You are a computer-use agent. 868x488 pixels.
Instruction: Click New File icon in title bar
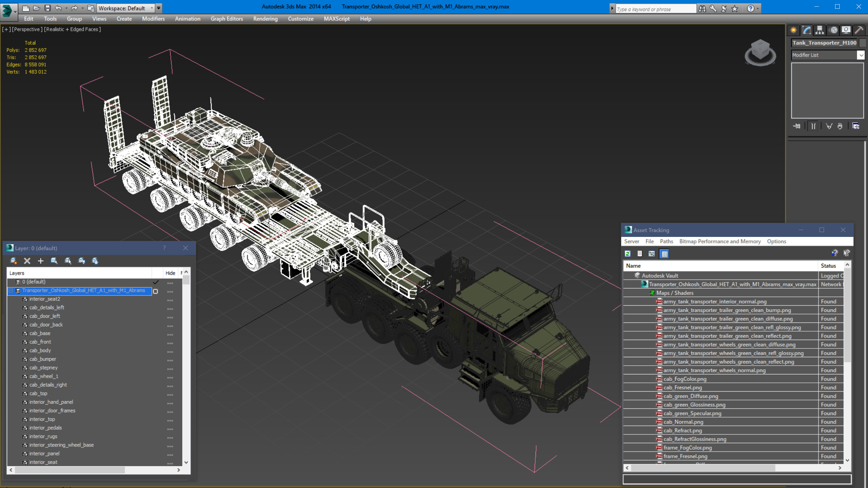pos(26,8)
